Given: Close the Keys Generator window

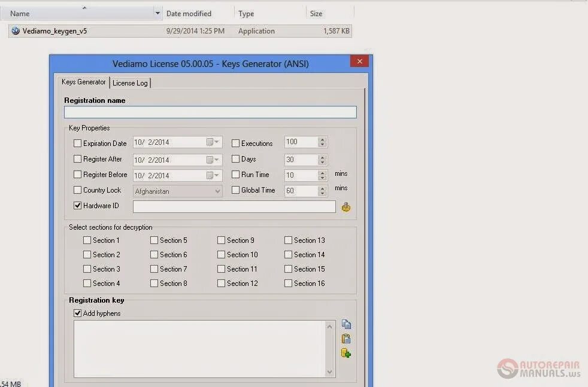Looking at the screenshot, I should [x=359, y=61].
